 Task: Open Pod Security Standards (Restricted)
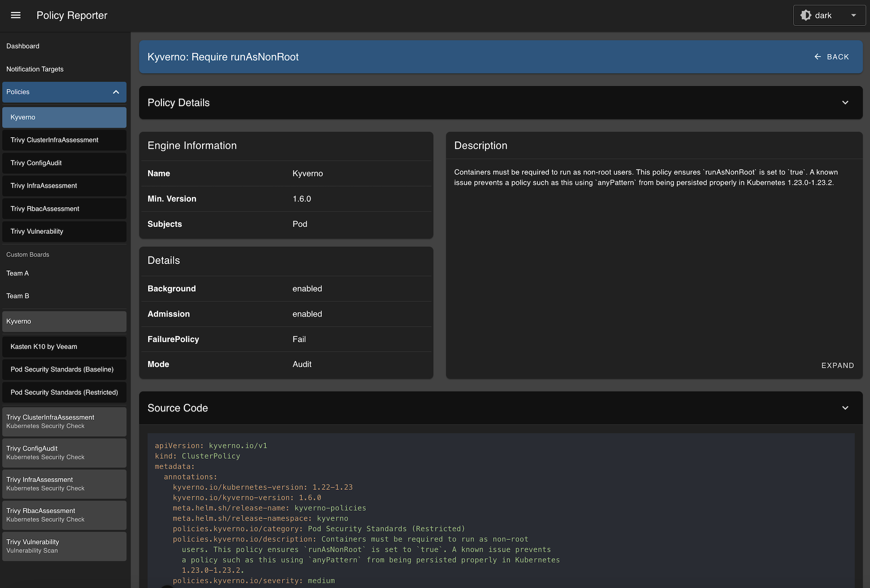pyautogui.click(x=64, y=392)
